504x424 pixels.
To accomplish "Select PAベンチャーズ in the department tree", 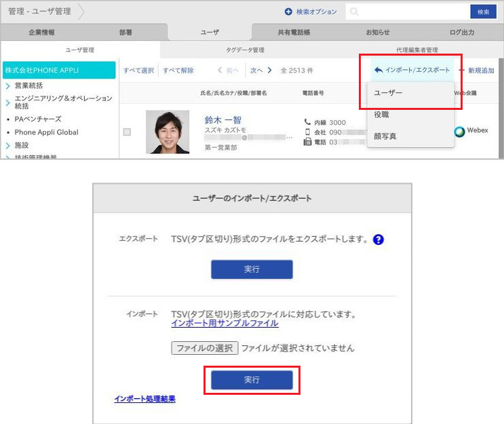I will [38, 119].
